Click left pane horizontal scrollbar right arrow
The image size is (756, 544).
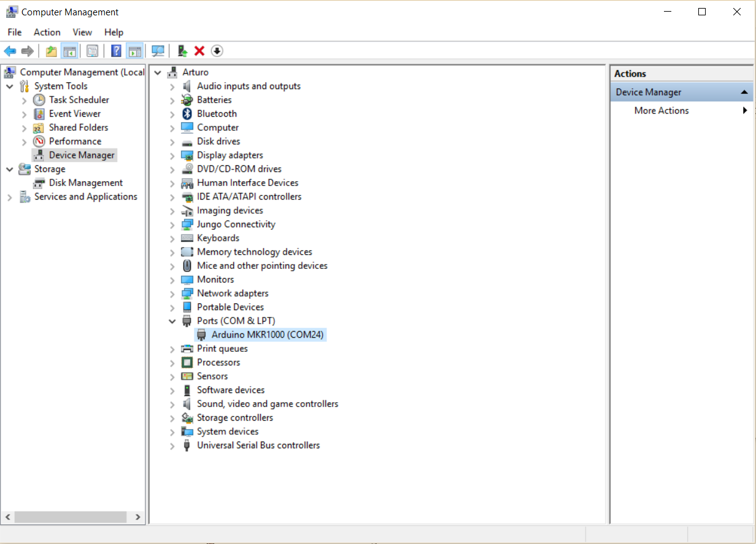pyautogui.click(x=137, y=517)
